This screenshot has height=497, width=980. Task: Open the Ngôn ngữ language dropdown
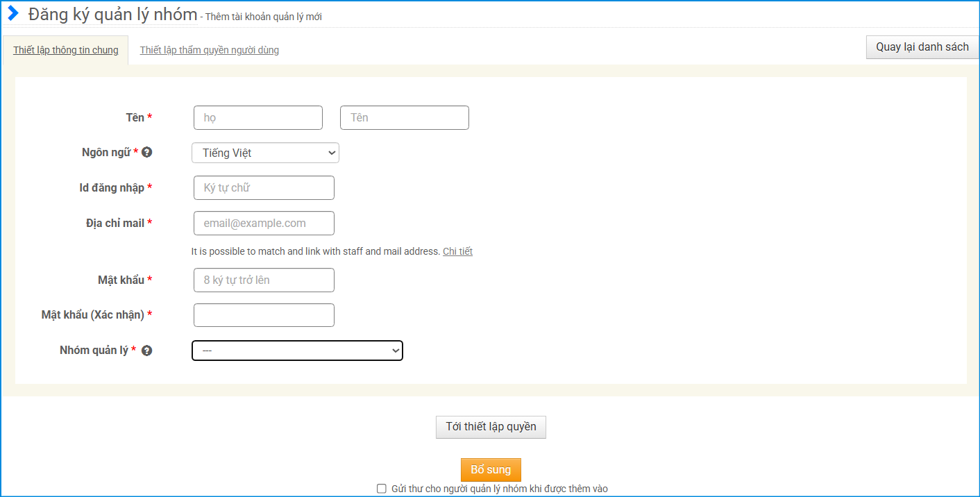point(265,153)
